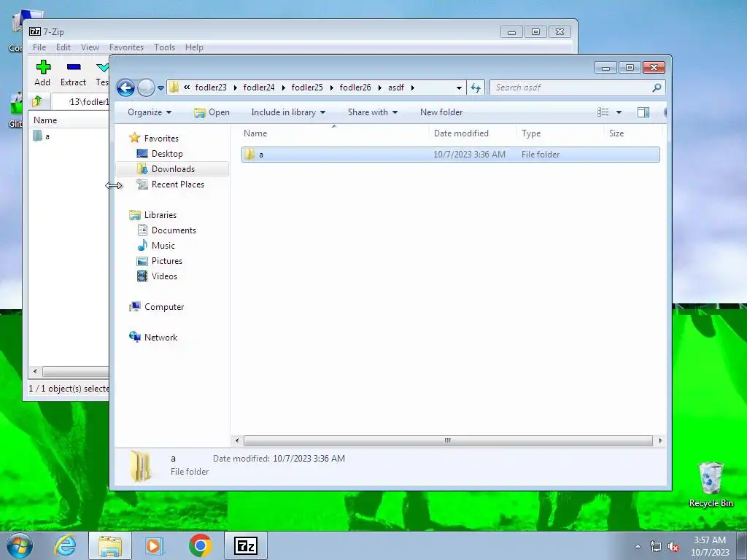Open Edit menu in 7-Zip
747x560 pixels.
(x=63, y=47)
